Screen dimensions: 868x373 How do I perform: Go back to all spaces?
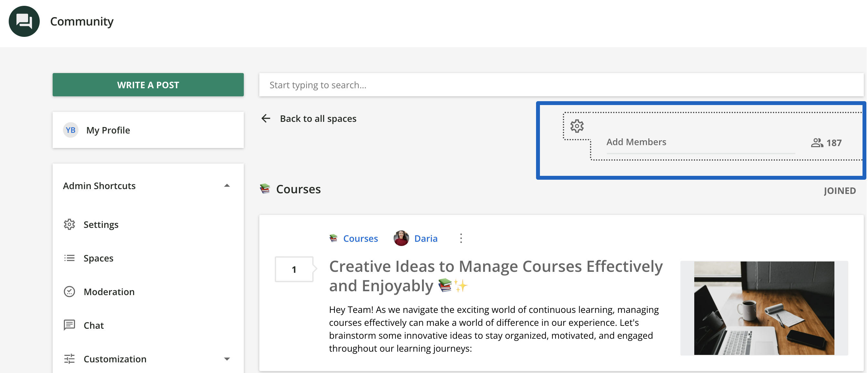[x=318, y=118]
